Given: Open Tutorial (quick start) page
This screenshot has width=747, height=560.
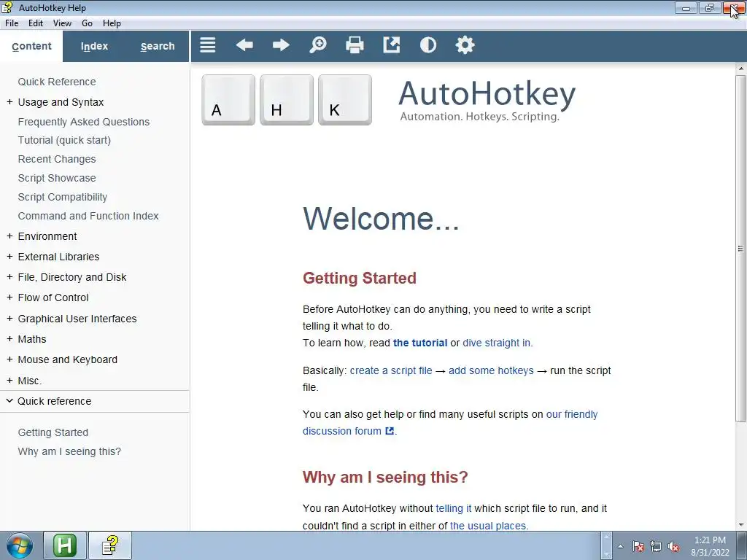Looking at the screenshot, I should click(64, 140).
